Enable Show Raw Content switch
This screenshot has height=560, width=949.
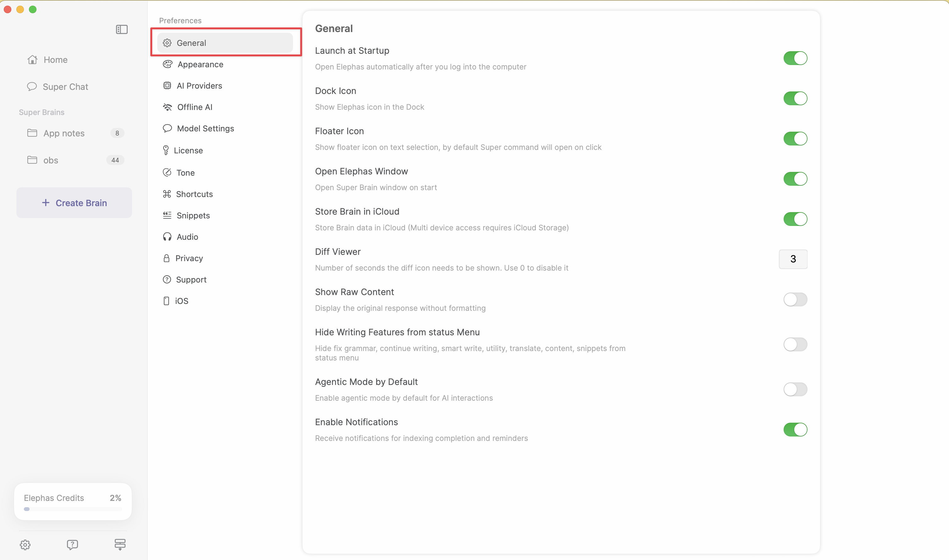(795, 299)
